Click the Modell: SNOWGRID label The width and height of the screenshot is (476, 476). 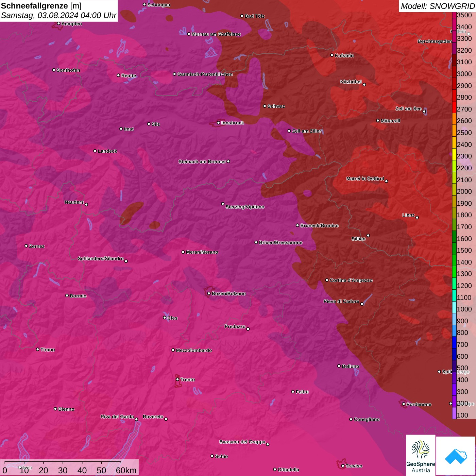click(438, 6)
